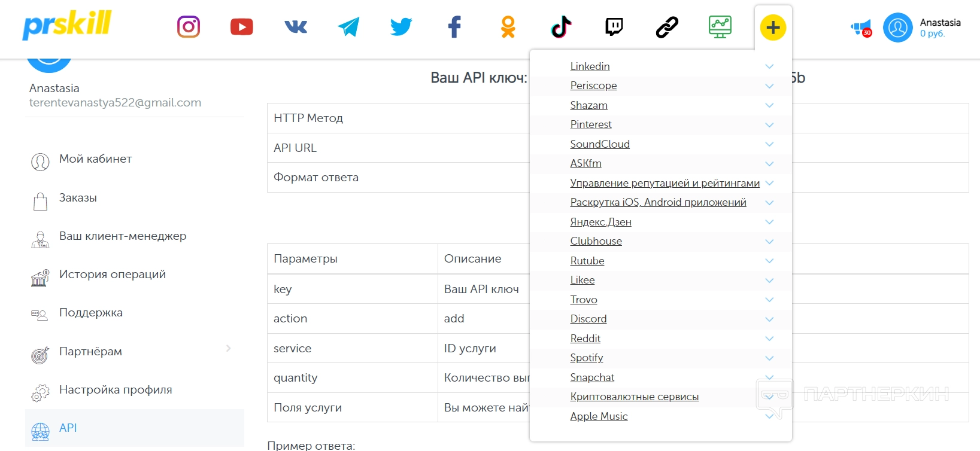This screenshot has height=451, width=980.
Task: Expand the Партнёрам sidebar submenu arrow
Action: pyautogui.click(x=228, y=348)
